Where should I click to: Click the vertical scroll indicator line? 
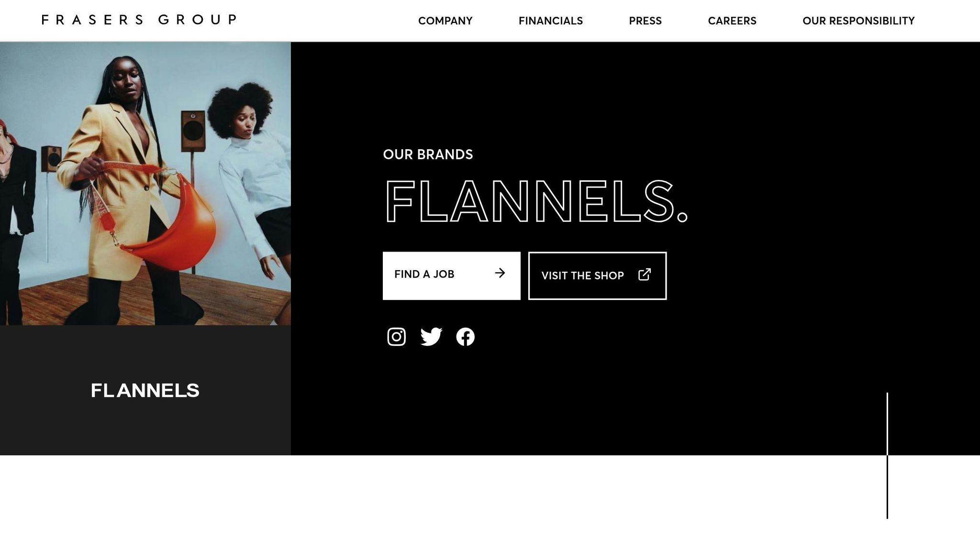887,455
